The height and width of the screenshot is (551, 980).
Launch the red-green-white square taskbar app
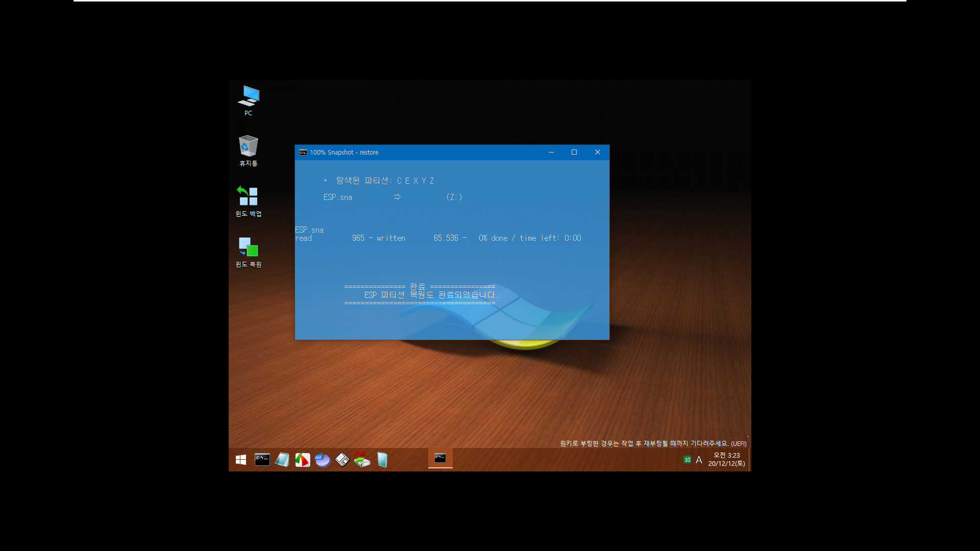click(302, 460)
